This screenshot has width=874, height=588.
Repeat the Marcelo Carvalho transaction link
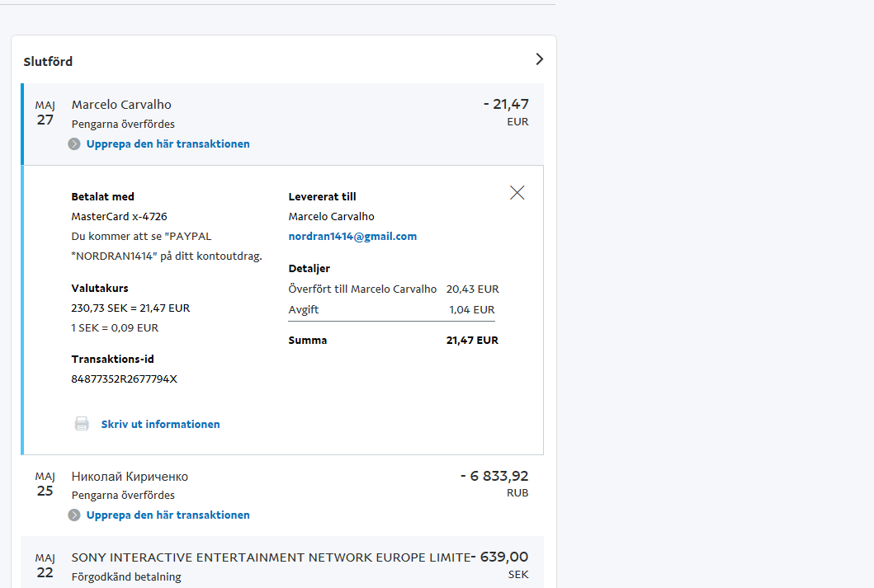tap(168, 144)
